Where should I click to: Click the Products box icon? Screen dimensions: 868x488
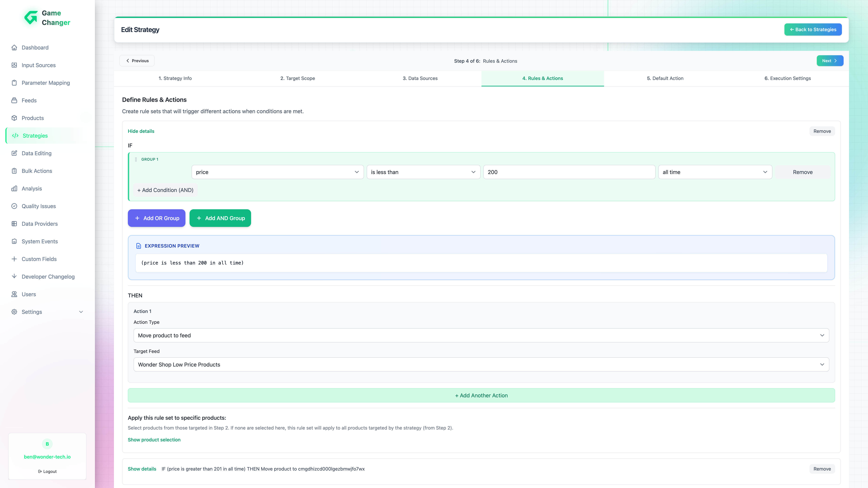coord(14,118)
